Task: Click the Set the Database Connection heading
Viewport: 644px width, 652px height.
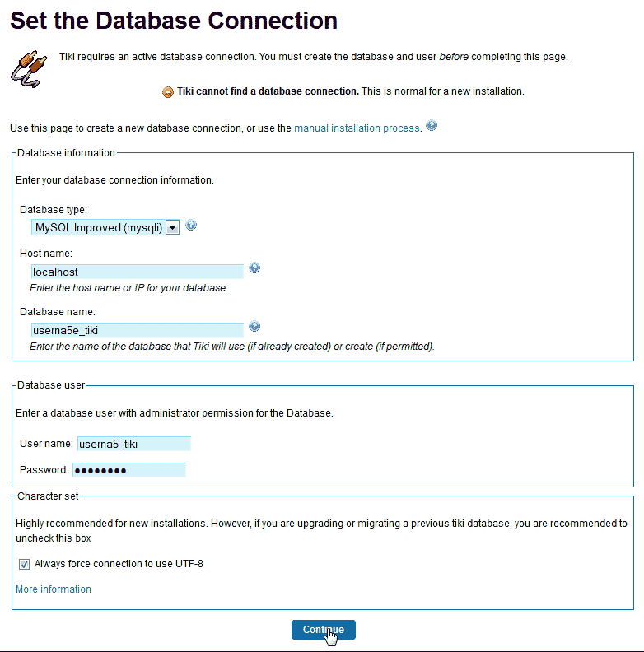Action: coord(174,21)
